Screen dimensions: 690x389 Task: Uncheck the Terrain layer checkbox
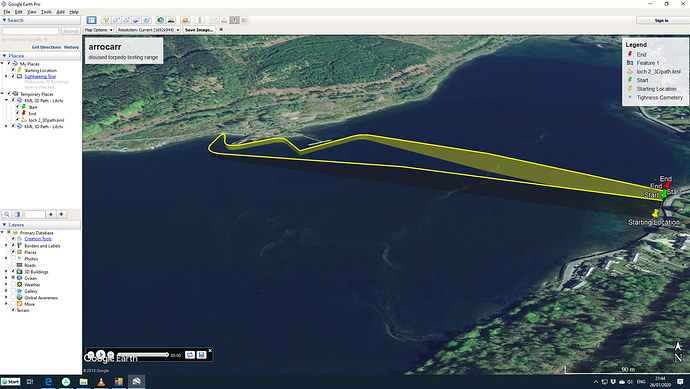pos(13,310)
